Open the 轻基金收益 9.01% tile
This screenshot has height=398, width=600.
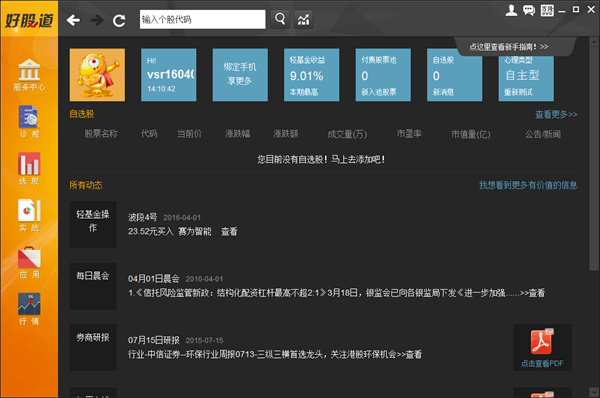311,75
